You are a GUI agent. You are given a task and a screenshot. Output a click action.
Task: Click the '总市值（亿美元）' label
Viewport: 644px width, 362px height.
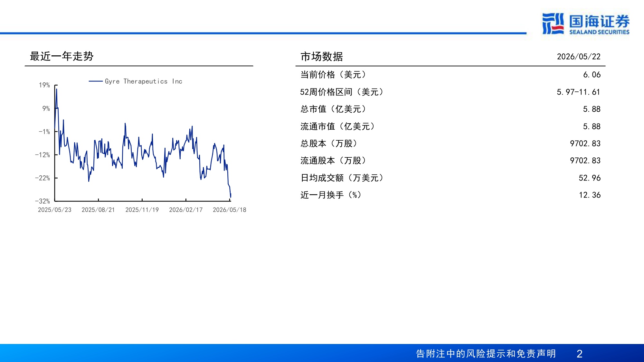point(333,109)
